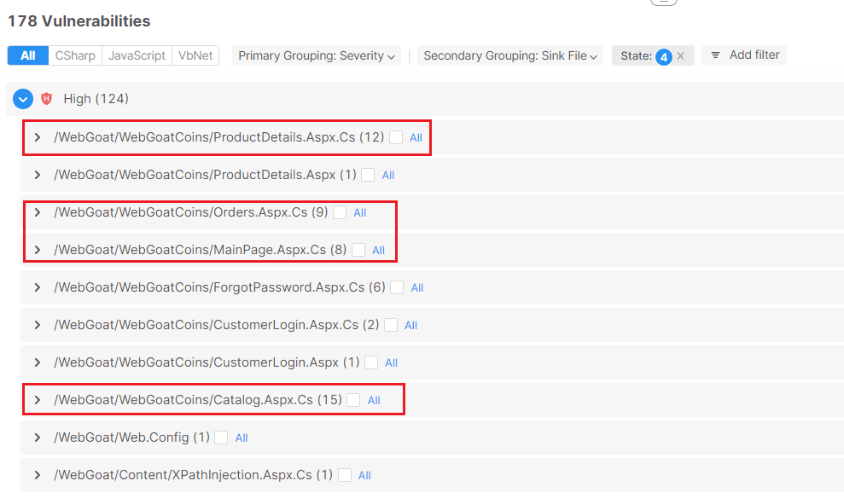
Task: Check the ForgotPassword.Aspx.Cs (6) checkbox
Action: coord(397,287)
